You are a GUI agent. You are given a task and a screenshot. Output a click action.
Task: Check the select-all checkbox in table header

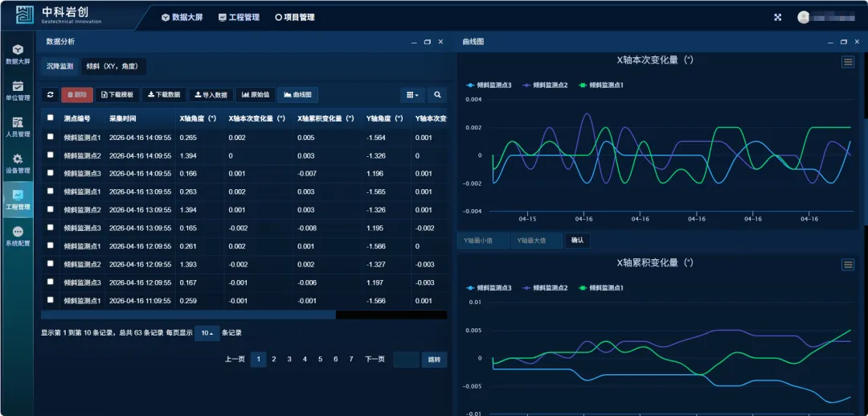[51, 118]
